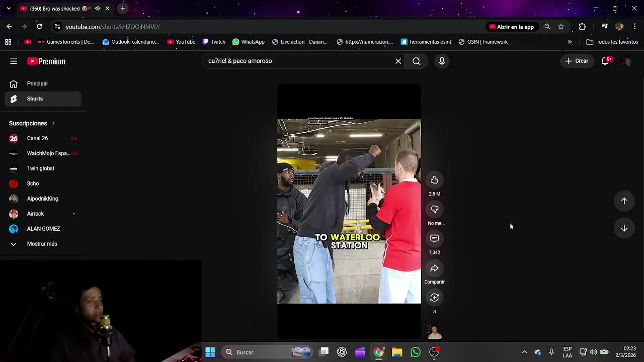
Task: Open Windows Start menu
Action: tap(210, 352)
